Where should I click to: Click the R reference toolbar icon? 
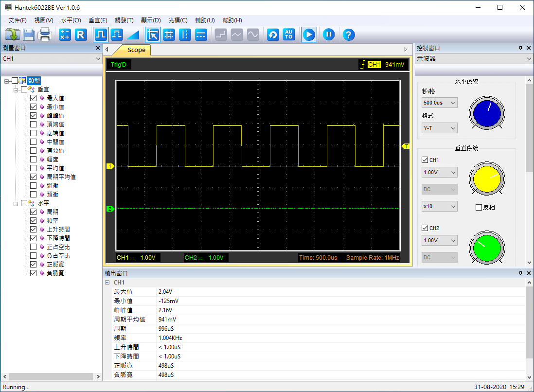point(81,35)
